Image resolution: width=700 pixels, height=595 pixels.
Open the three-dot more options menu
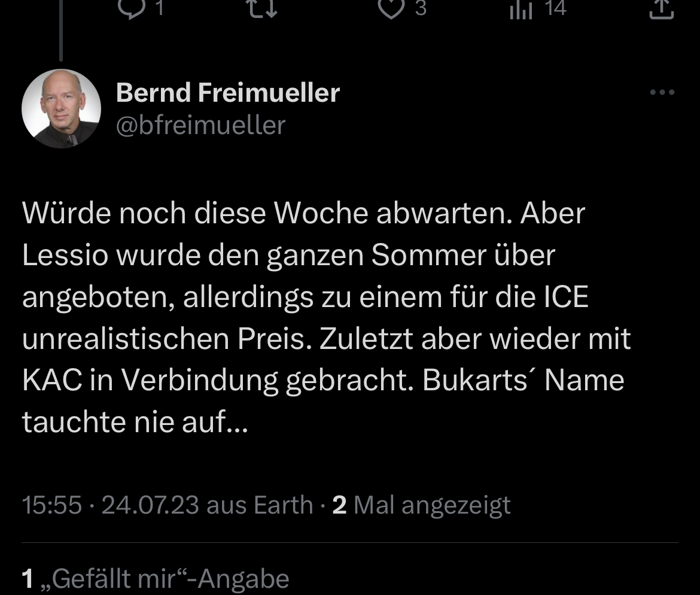(x=662, y=93)
